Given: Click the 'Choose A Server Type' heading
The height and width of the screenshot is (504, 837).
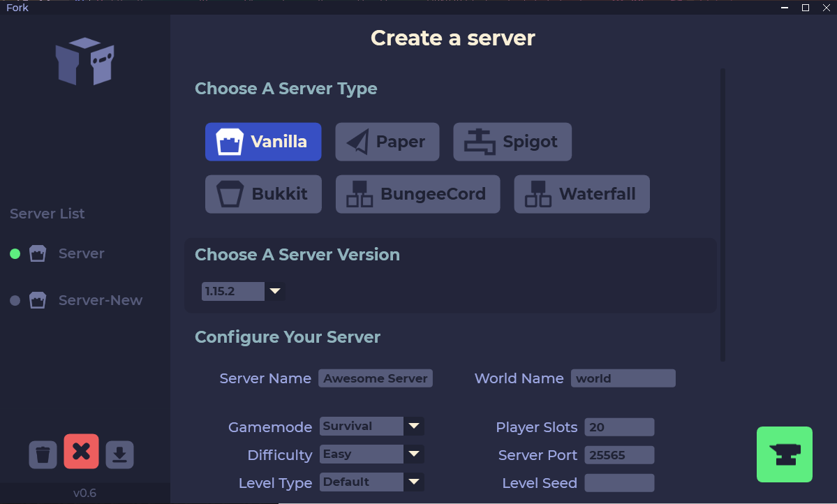Looking at the screenshot, I should coord(286,89).
